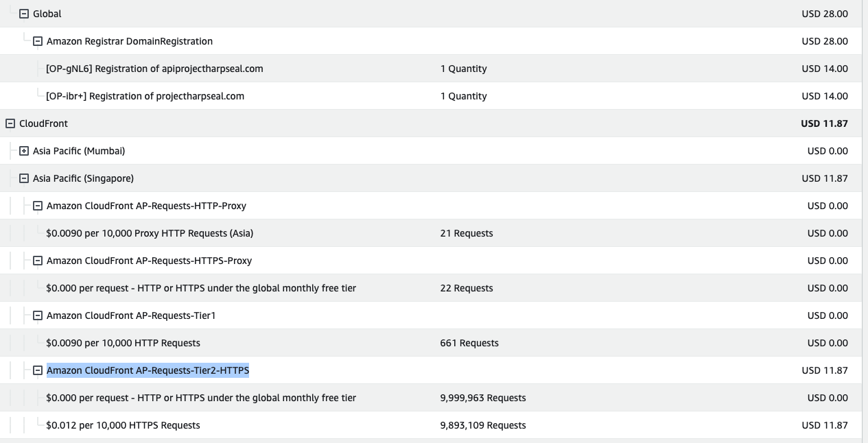The height and width of the screenshot is (443, 868).
Task: Collapse the Global region row
Action: 24,14
